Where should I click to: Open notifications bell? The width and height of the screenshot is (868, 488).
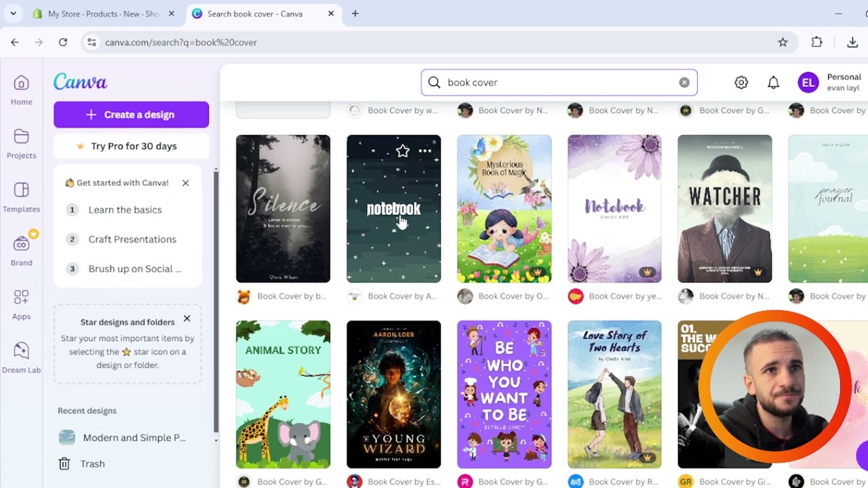pos(773,83)
